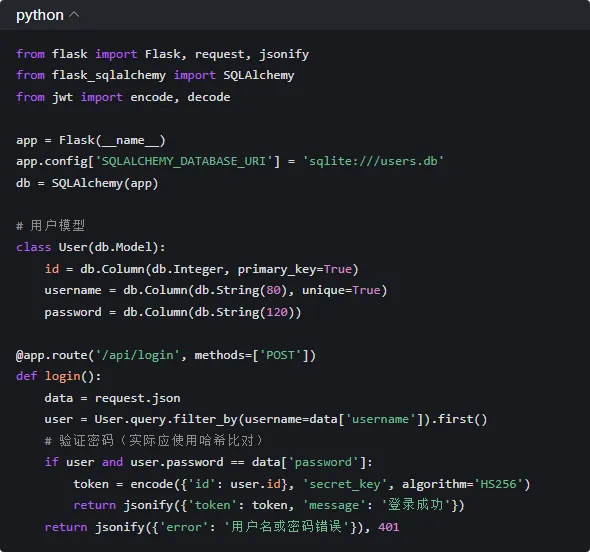Click the jwt encode, decode import line
Viewport: 590px width, 552px height.
coord(123,97)
